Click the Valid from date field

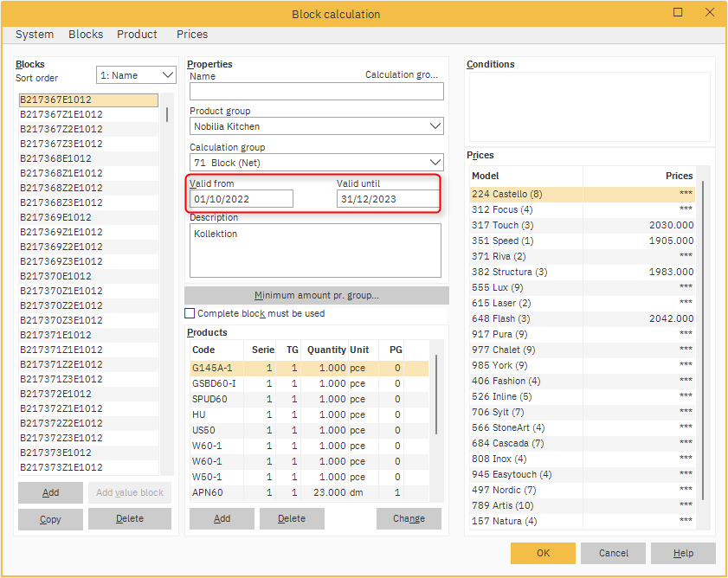(242, 199)
